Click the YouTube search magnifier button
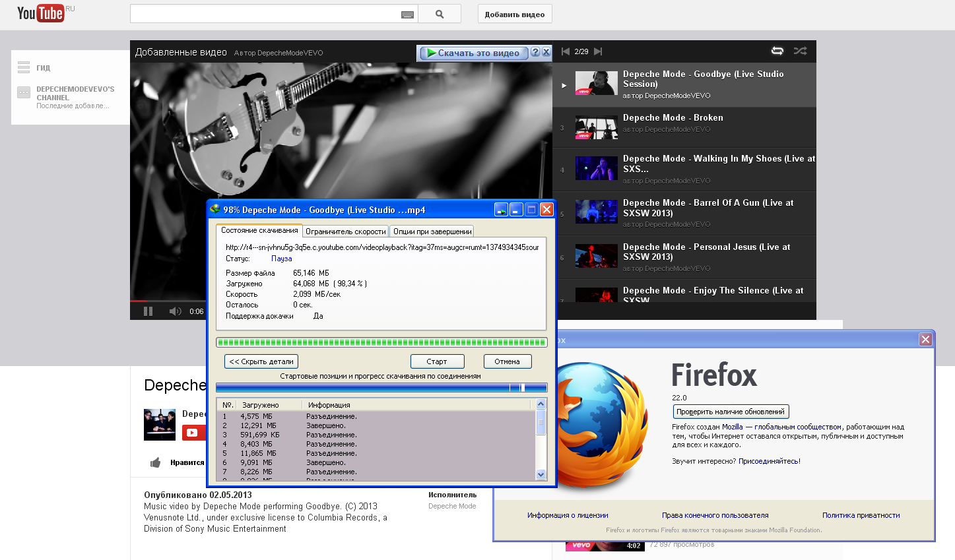Screen dimensions: 955x560 coord(440,14)
